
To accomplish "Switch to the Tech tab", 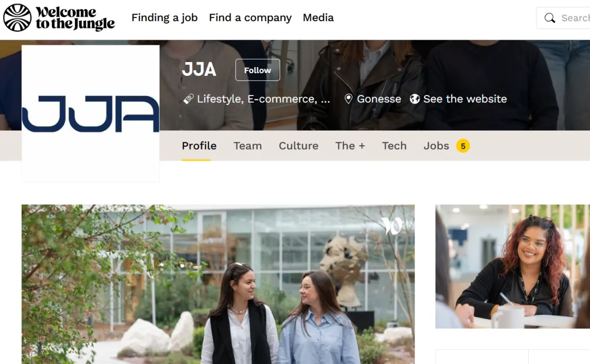I will point(394,146).
